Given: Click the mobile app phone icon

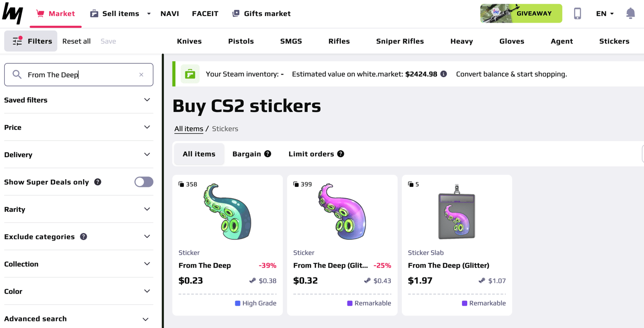Looking at the screenshot, I should 577,13.
